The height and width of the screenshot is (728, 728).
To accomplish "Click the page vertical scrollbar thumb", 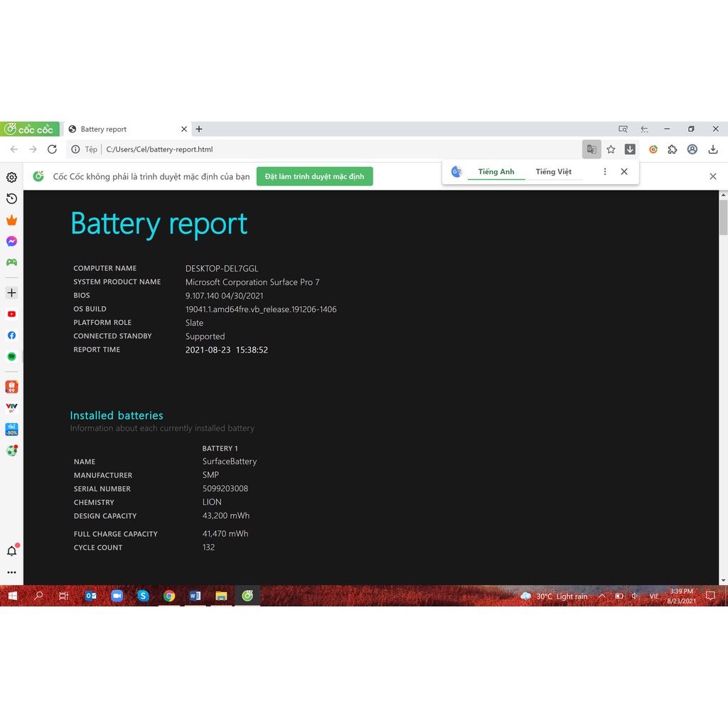I will [723, 218].
